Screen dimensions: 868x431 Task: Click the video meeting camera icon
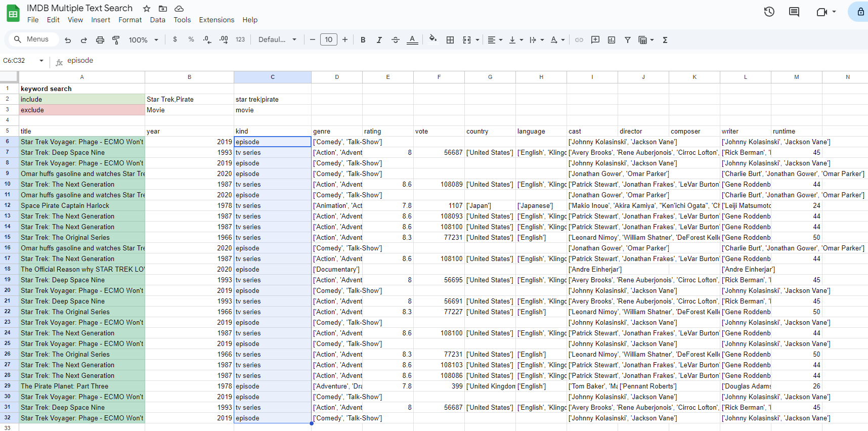point(822,12)
